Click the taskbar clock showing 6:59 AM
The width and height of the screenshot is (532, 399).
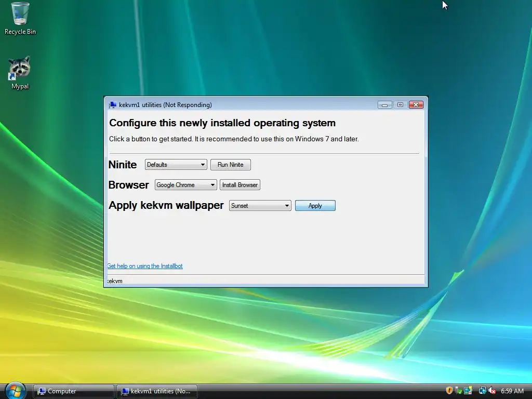pos(512,391)
